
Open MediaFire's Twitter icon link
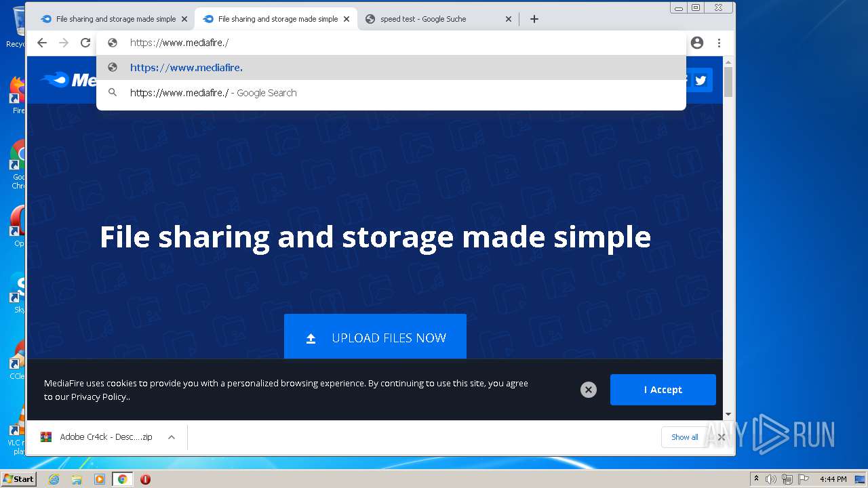pos(701,81)
